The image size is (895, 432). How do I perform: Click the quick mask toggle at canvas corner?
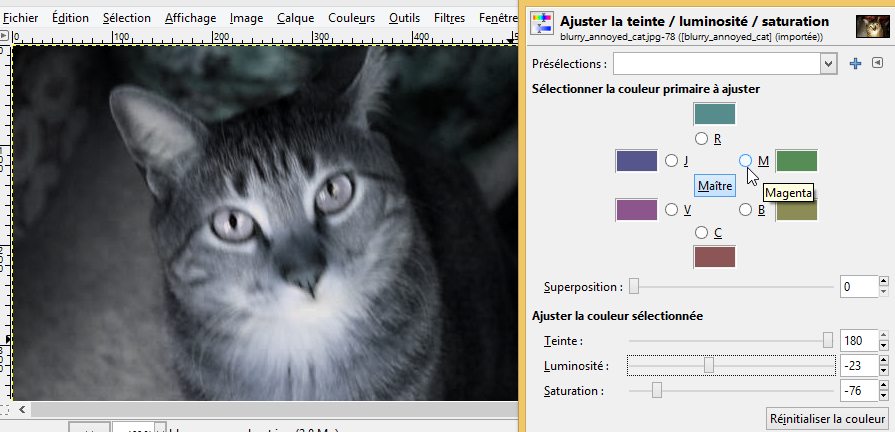pyautogui.click(x=4, y=409)
